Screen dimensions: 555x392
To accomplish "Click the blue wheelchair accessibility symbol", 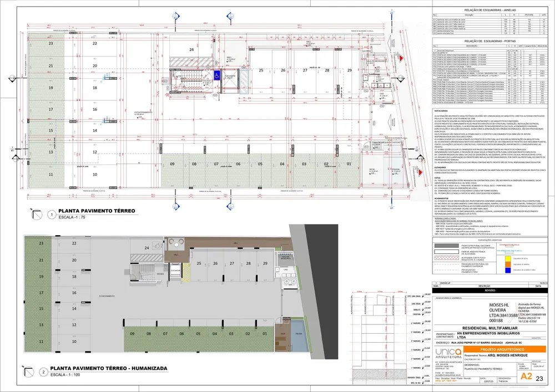I will (x=216, y=75).
